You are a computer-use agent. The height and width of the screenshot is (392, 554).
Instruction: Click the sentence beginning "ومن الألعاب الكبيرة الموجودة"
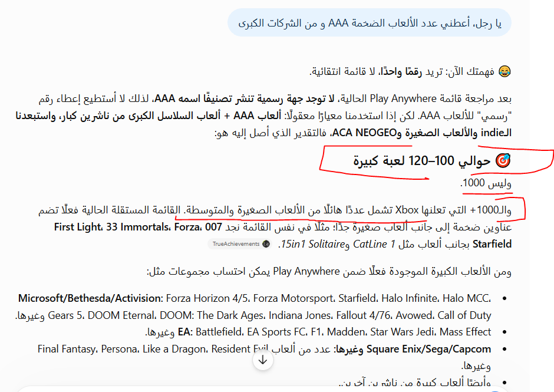tap(329, 272)
